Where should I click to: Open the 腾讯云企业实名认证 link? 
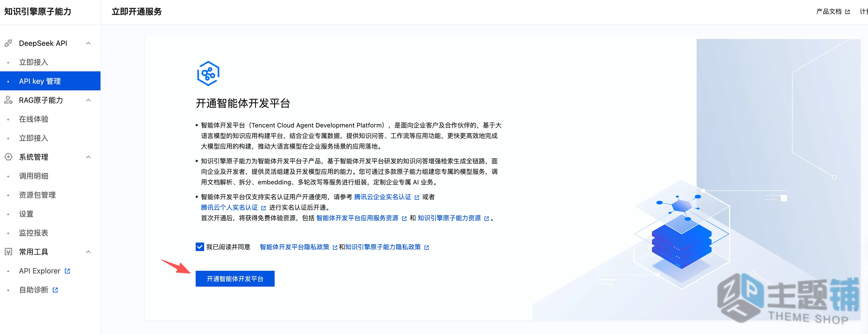point(382,197)
